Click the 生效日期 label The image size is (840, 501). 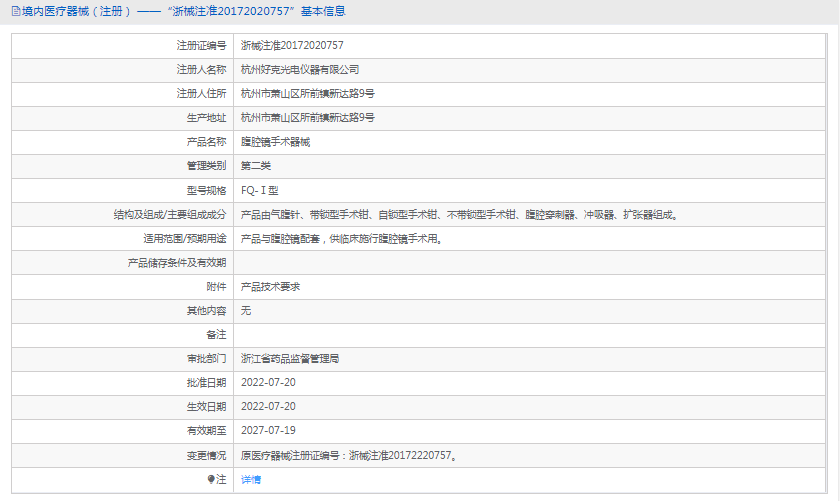(206, 407)
